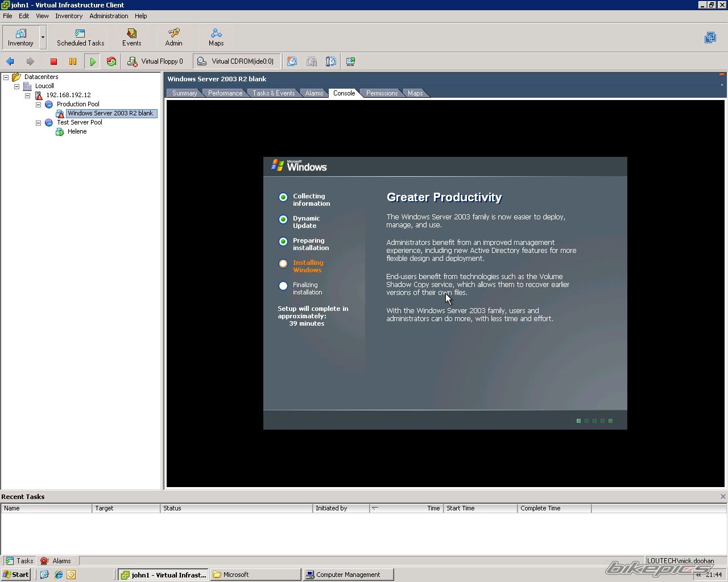The image size is (728, 582).
Task: Open the Snapshot Manager wrench icon
Action: 330,61
